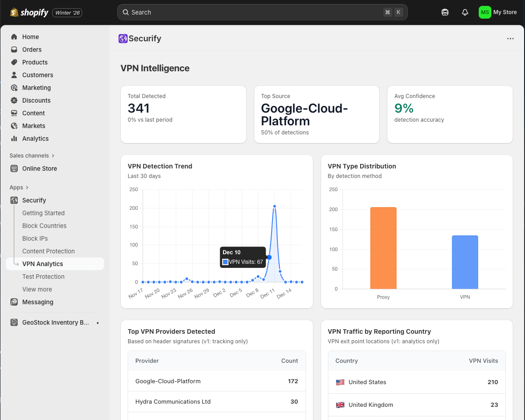Check notifications via the bell icon
The height and width of the screenshot is (420, 525).
point(465,12)
